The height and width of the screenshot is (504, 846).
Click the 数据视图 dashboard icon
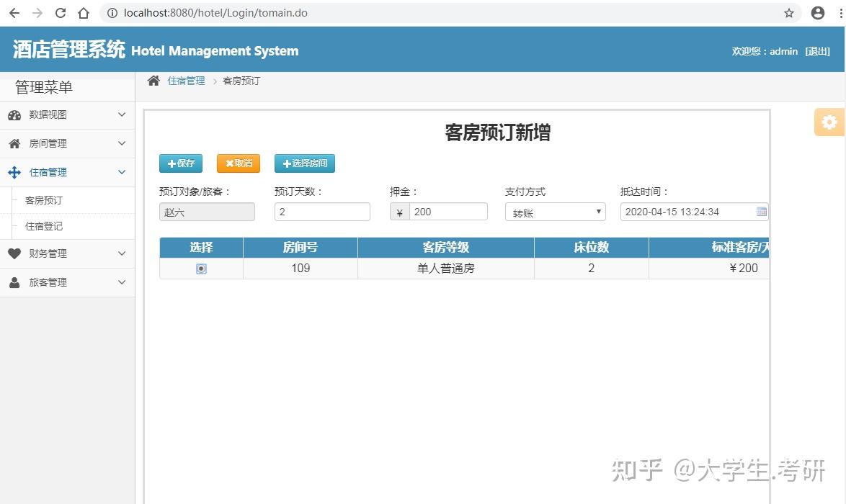[14, 114]
